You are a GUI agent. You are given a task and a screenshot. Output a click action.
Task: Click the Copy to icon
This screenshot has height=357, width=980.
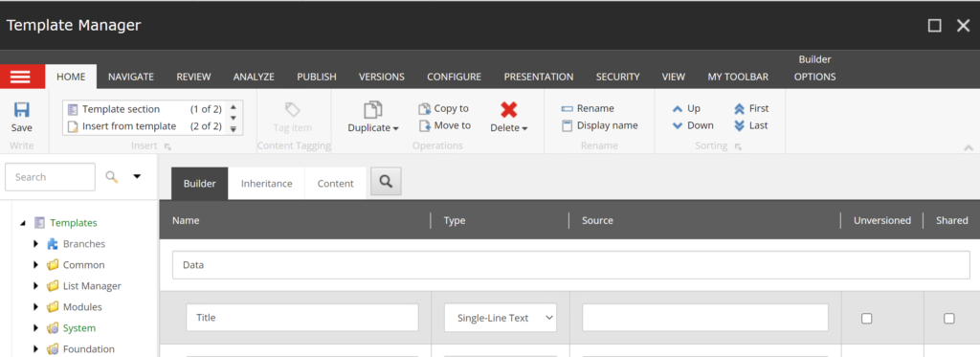424,109
